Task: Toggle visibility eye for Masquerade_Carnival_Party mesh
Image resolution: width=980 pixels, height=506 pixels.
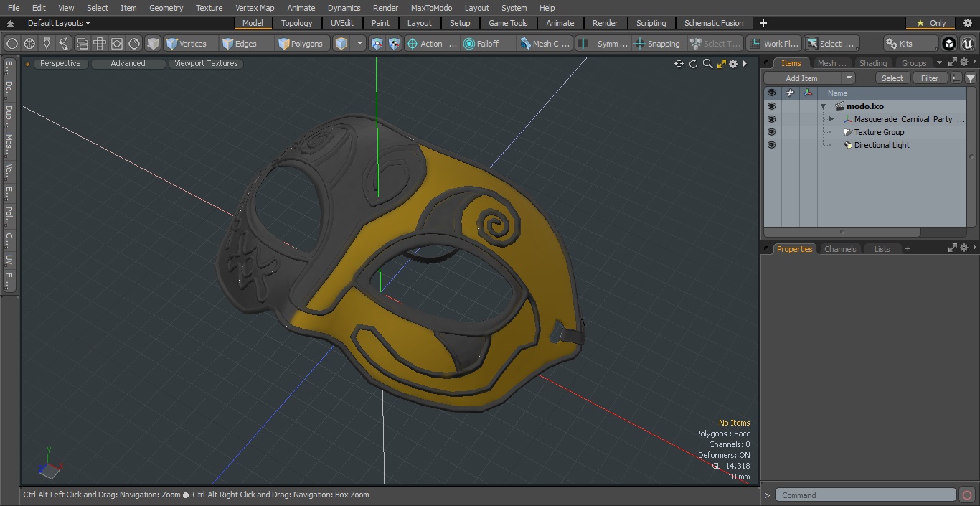Action: [x=771, y=119]
